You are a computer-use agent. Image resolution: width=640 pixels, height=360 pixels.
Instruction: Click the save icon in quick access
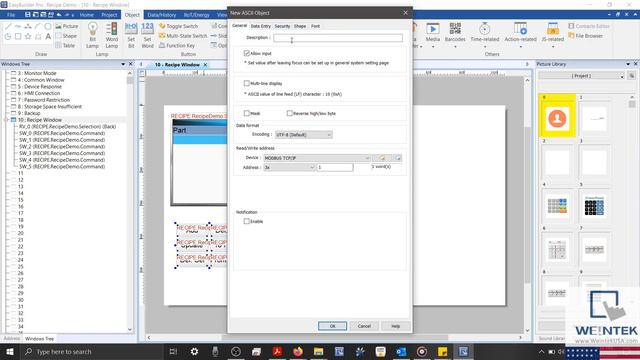27,15
